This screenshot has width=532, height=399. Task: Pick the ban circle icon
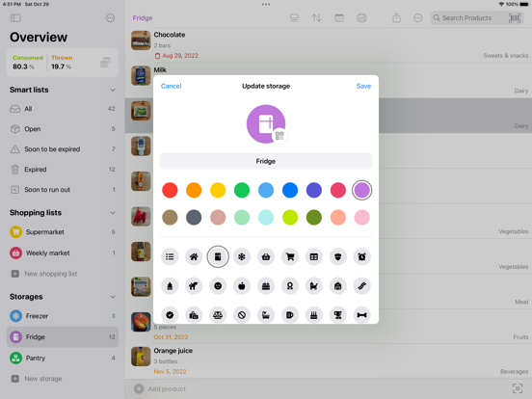pyautogui.click(x=242, y=315)
